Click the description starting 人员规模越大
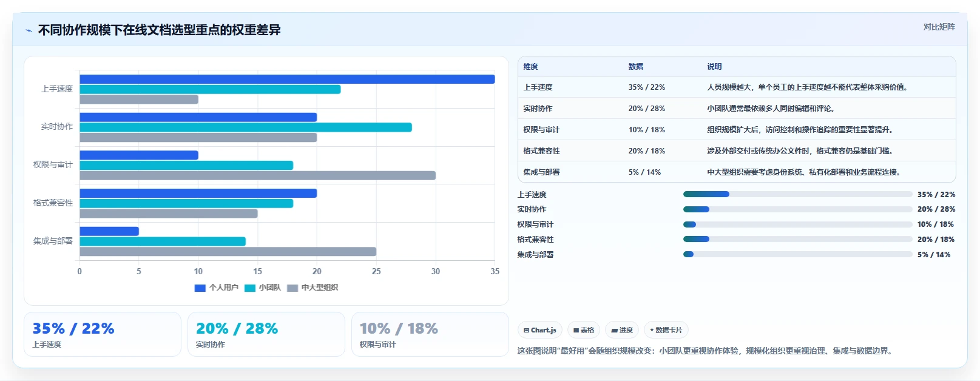The width and height of the screenshot is (980, 381). coord(808,87)
